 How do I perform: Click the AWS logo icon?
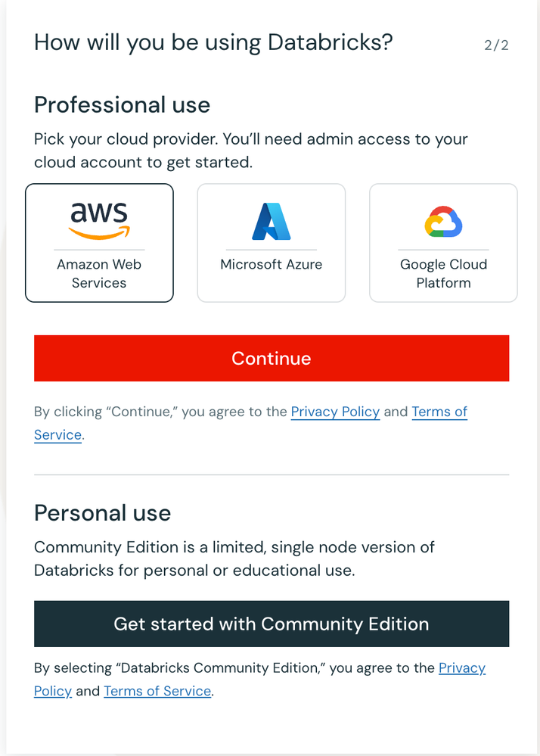coord(99,220)
